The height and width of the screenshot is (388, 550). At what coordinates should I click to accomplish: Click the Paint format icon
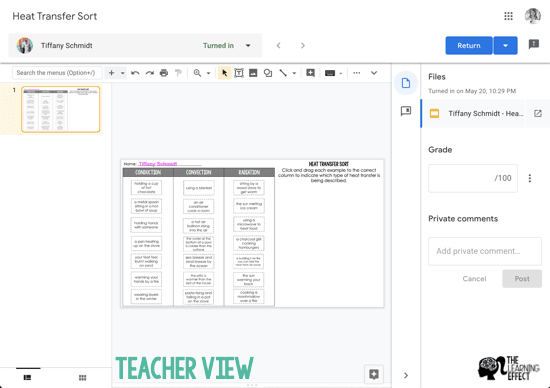coord(178,73)
